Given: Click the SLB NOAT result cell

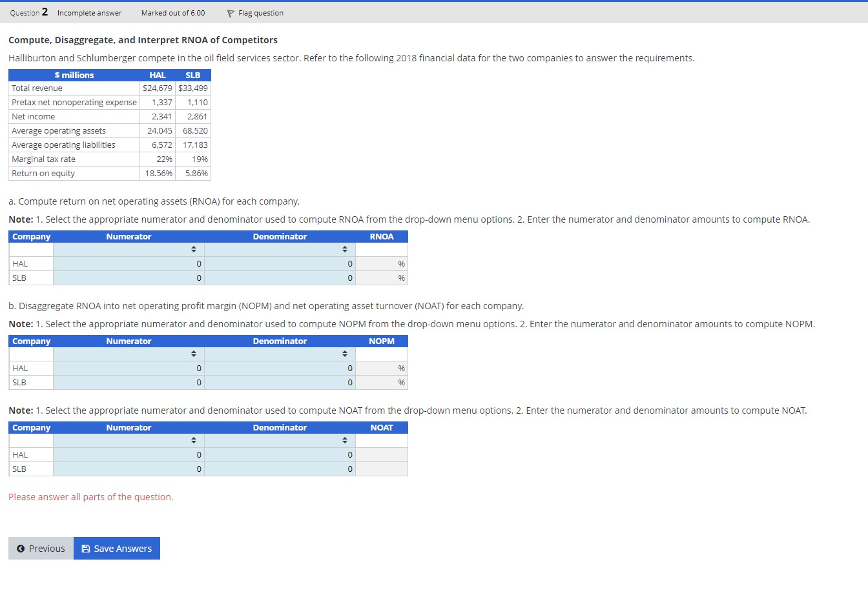Looking at the screenshot, I should click(382, 469).
